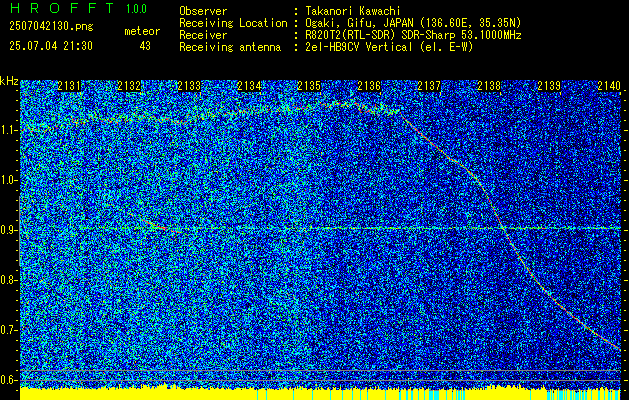Click the Receiving antenna label
Viewport: 629px width, 400px height.
click(230, 47)
